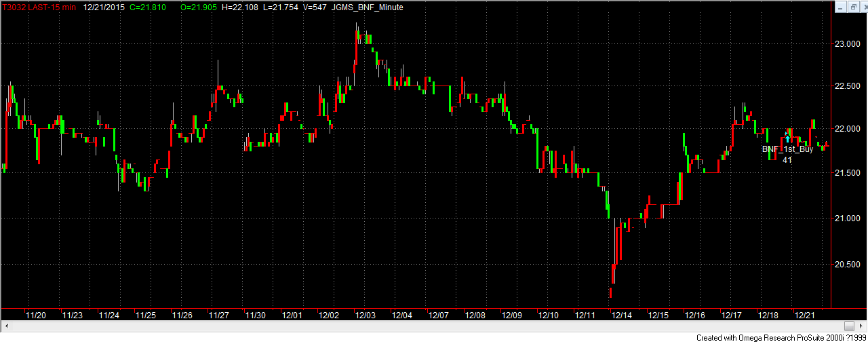Click the 11/23 date axis label
This screenshot has width=868, height=342.
[73, 315]
